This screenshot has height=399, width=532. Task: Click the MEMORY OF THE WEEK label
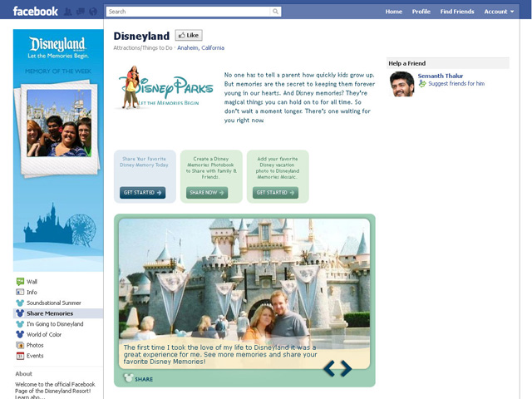(x=58, y=71)
